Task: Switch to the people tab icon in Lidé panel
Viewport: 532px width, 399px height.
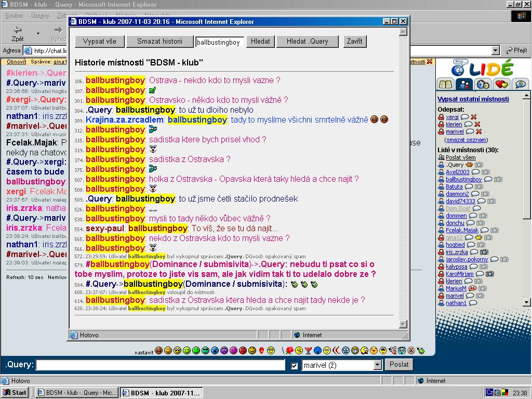Action: click(464, 84)
